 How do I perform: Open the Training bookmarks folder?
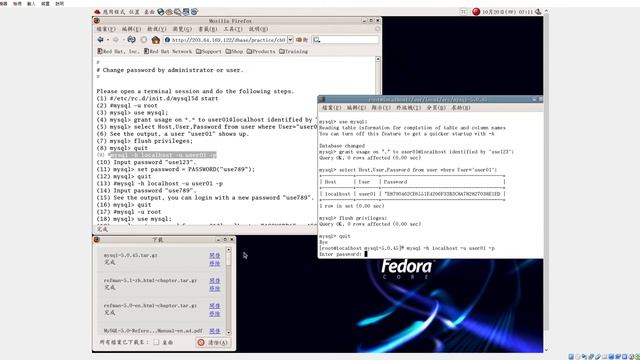pos(293,51)
